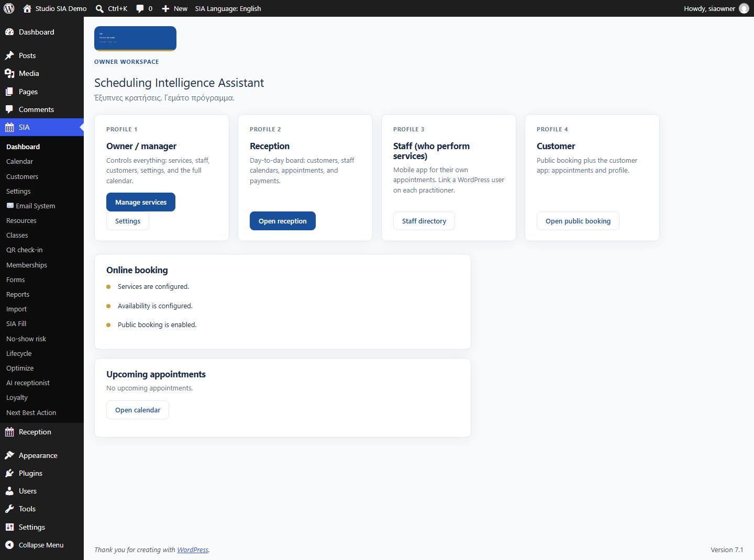Click the "Public booking is enabled." status text
754x560 pixels.
(x=157, y=325)
